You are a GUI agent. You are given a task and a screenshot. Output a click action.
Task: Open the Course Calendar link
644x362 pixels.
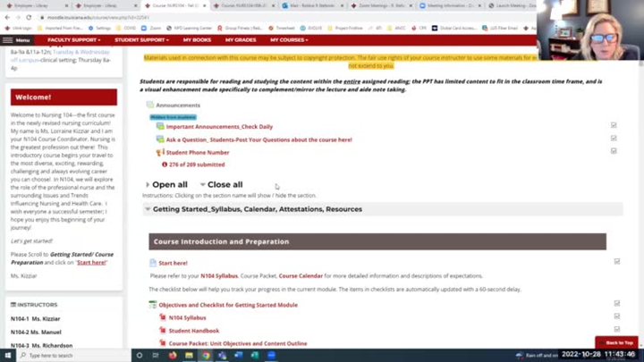[x=301, y=276]
